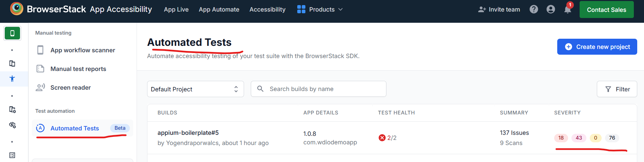Image resolution: width=644 pixels, height=162 pixels.
Task: Click the 137 Issues summary text
Action: click(514, 133)
